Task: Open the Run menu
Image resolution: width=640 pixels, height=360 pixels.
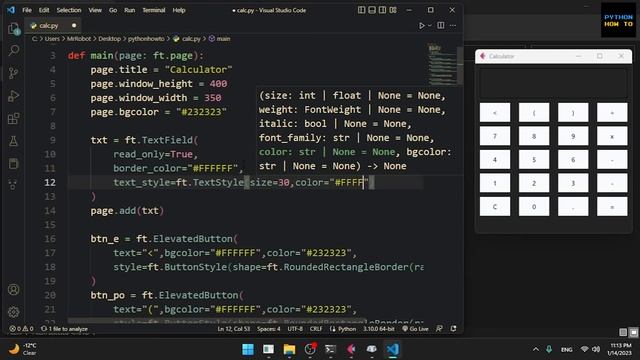Action: coord(129,10)
